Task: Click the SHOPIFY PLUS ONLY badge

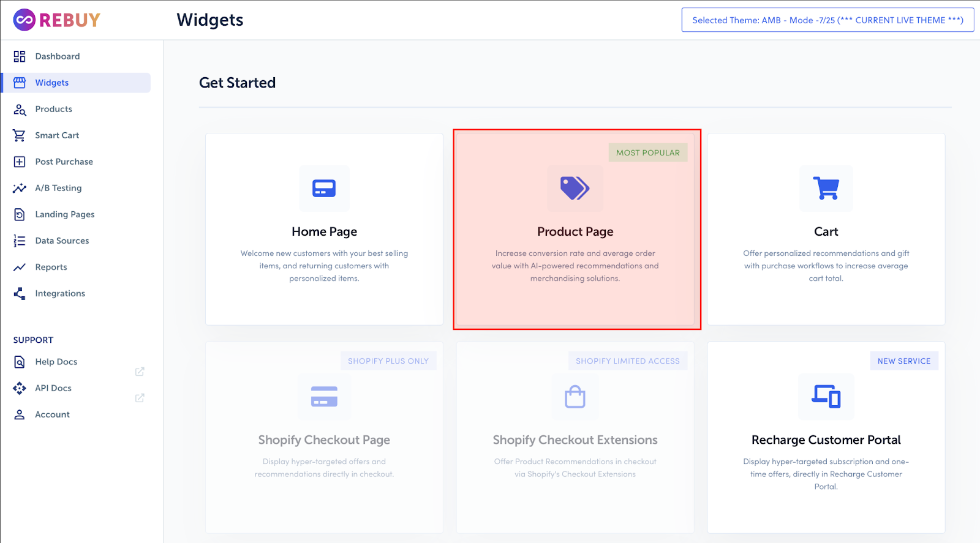Action: (388, 361)
